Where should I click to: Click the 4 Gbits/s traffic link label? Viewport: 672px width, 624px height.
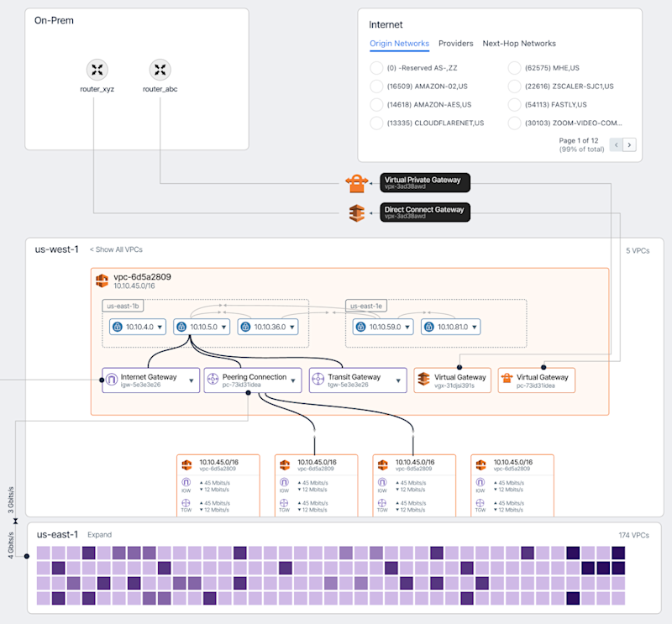coord(11,545)
